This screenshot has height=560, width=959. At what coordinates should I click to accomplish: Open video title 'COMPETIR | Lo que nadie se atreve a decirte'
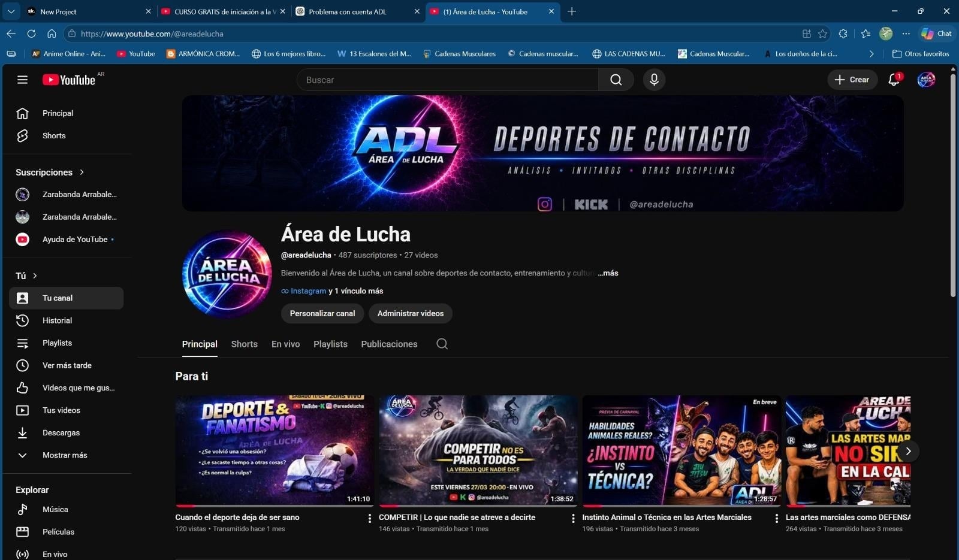(x=457, y=517)
